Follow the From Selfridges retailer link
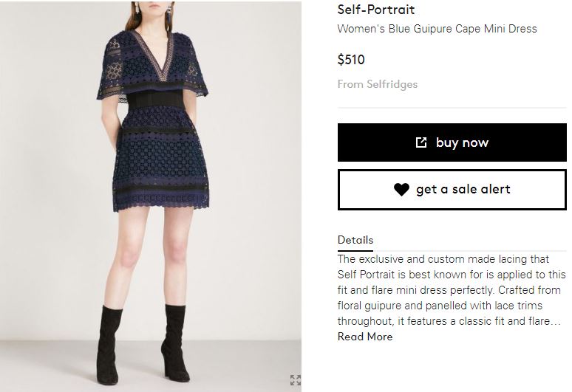Viewport: 572px width, 392px height. pos(378,84)
